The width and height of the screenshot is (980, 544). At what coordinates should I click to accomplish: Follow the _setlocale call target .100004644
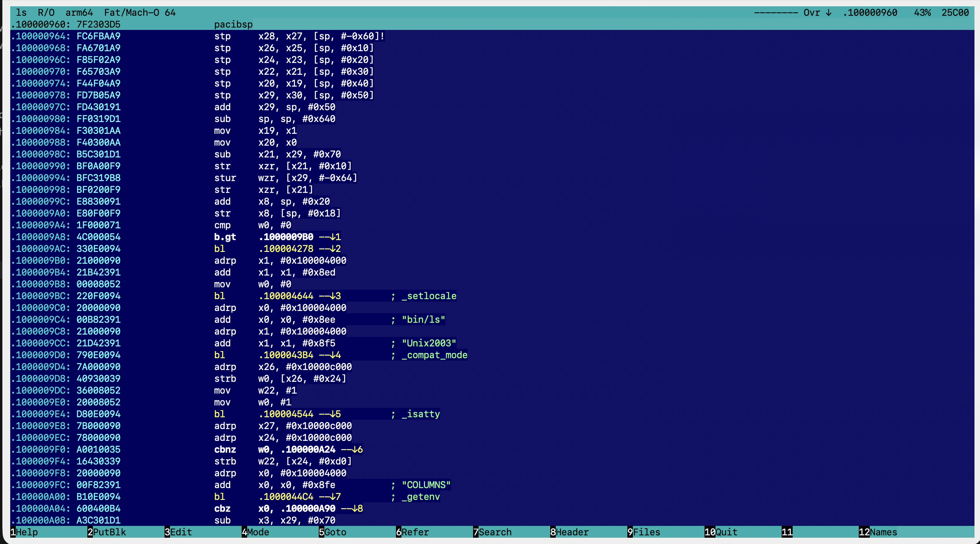pos(286,296)
